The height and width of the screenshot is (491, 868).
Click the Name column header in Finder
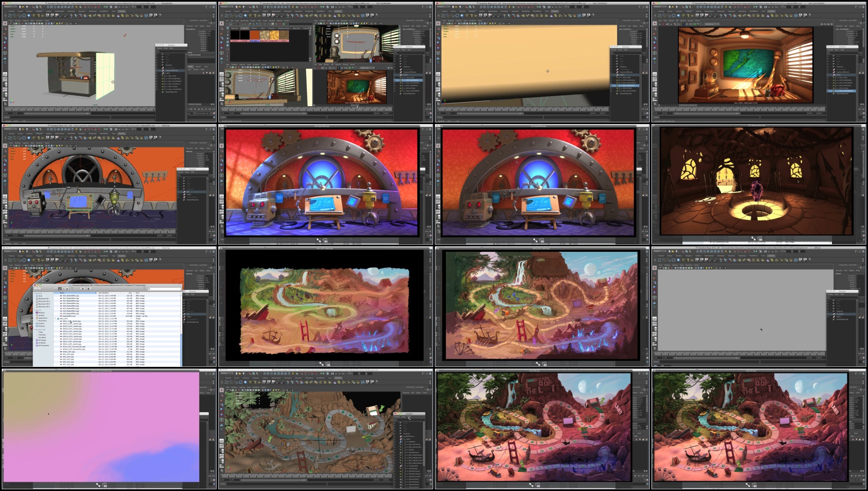point(62,293)
